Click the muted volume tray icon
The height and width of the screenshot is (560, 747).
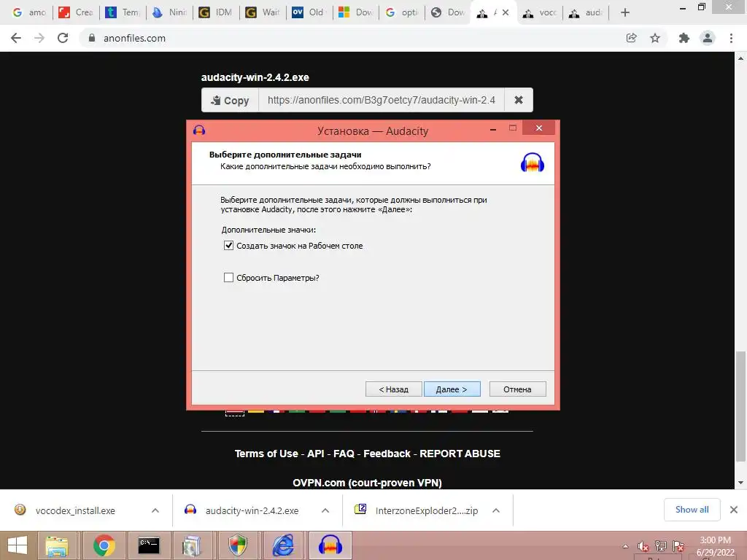click(x=643, y=546)
